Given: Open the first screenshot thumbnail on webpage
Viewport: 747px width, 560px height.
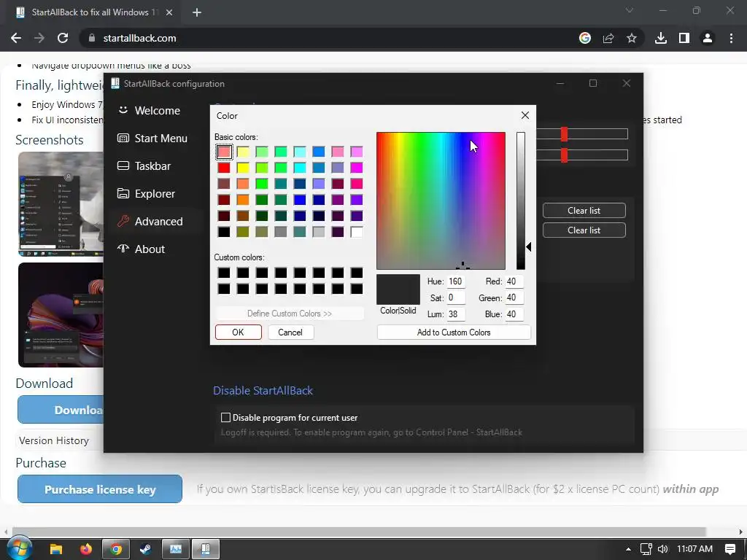Looking at the screenshot, I should coord(61,204).
